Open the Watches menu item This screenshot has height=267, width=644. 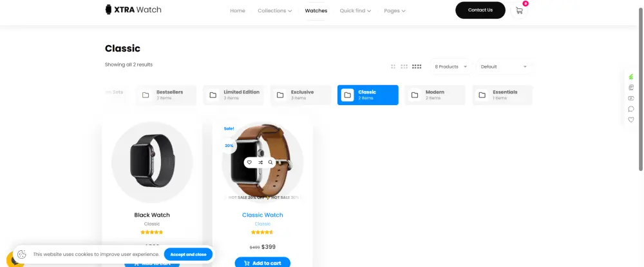click(x=316, y=11)
